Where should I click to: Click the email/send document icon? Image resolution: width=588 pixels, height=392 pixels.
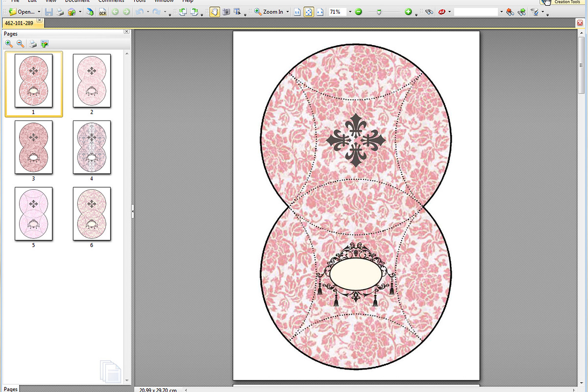coord(72,12)
